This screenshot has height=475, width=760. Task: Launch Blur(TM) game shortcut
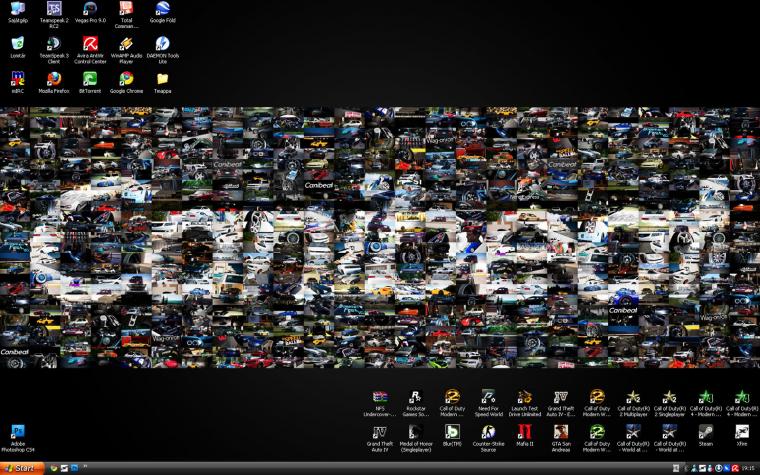(452, 436)
